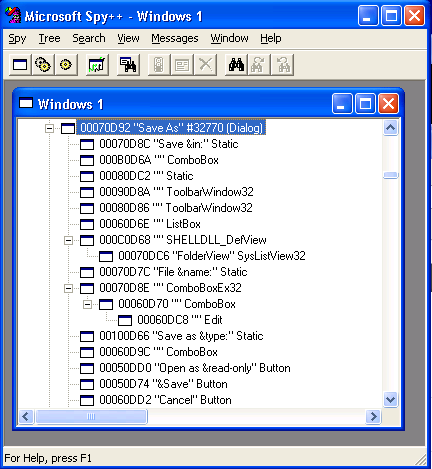Click window icon beside 00060DC8 Edit
The width and height of the screenshot is (432, 469).
click(125, 320)
